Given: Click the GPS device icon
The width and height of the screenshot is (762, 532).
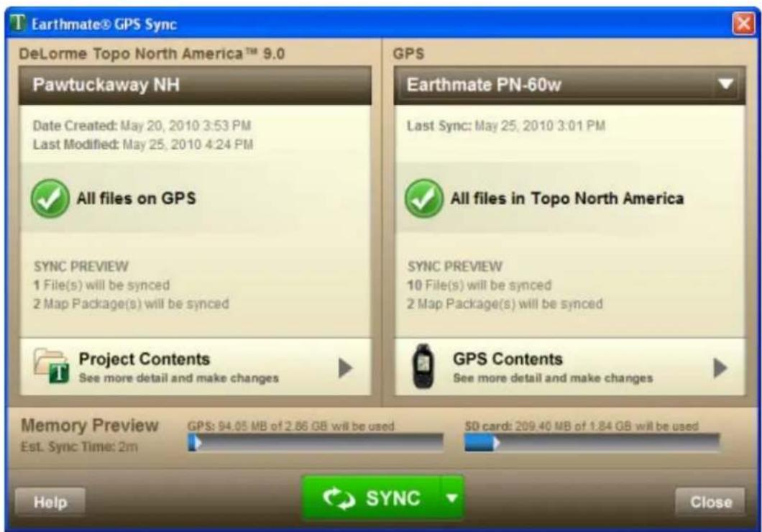Looking at the screenshot, I should tap(423, 367).
